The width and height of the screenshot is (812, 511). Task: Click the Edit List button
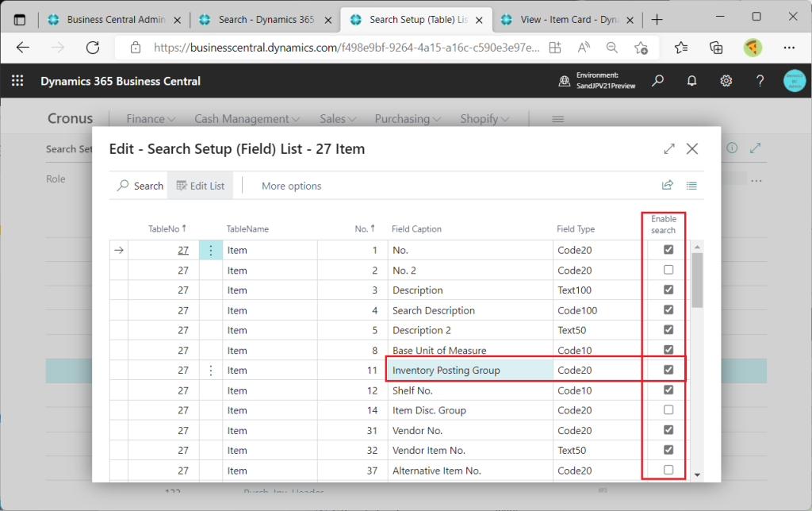point(201,186)
